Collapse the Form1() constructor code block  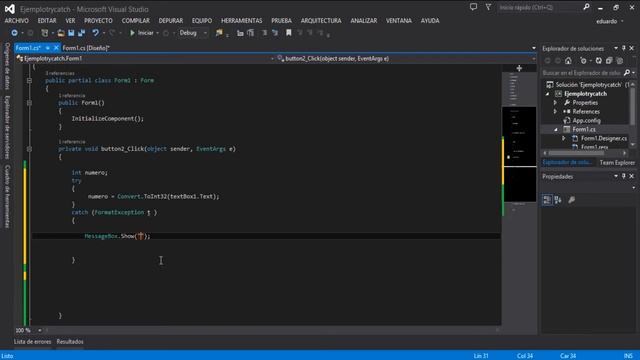click(29, 103)
